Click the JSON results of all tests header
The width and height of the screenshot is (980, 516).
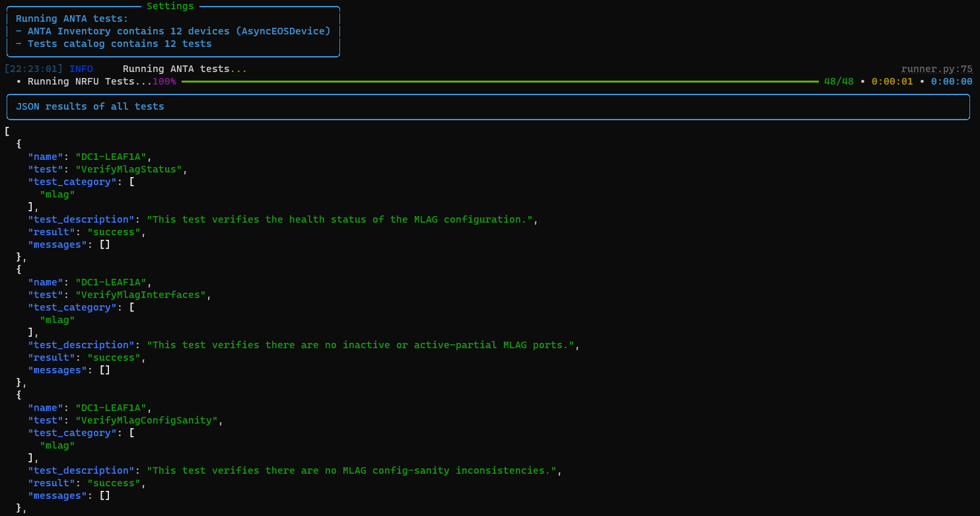[x=90, y=106]
